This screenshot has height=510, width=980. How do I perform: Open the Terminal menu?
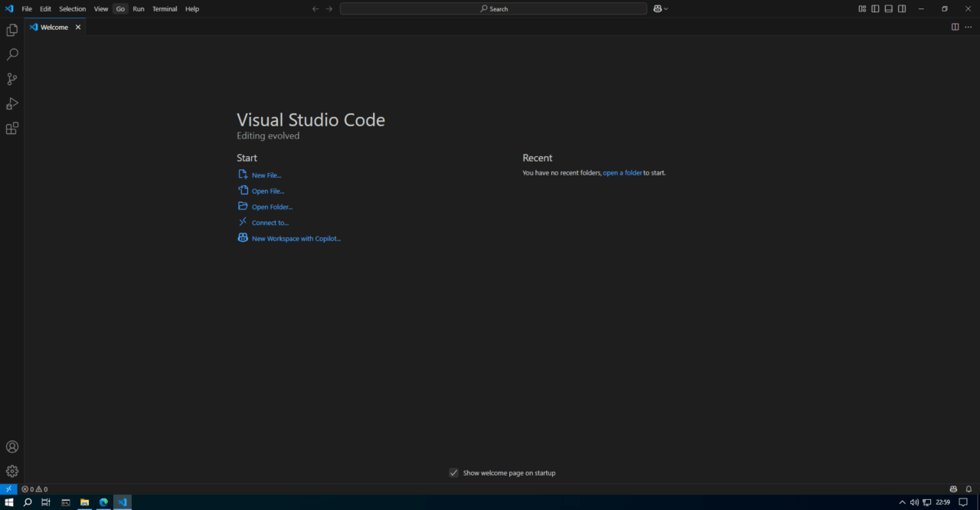[x=165, y=8]
